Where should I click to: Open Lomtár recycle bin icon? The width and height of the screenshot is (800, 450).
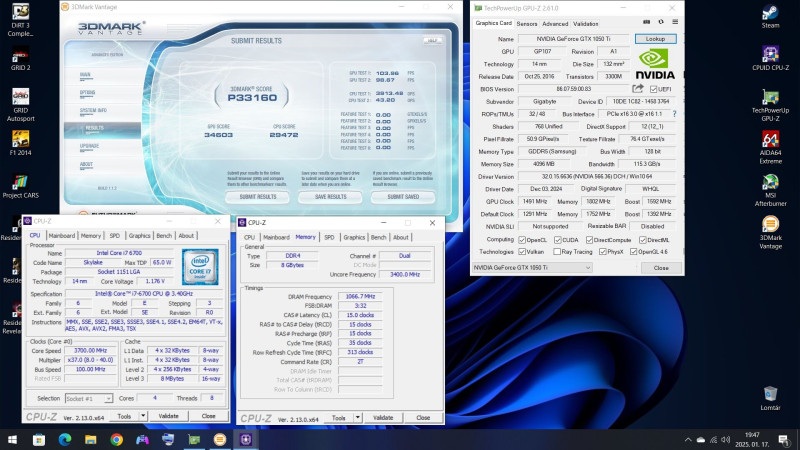pyautogui.click(x=770, y=398)
